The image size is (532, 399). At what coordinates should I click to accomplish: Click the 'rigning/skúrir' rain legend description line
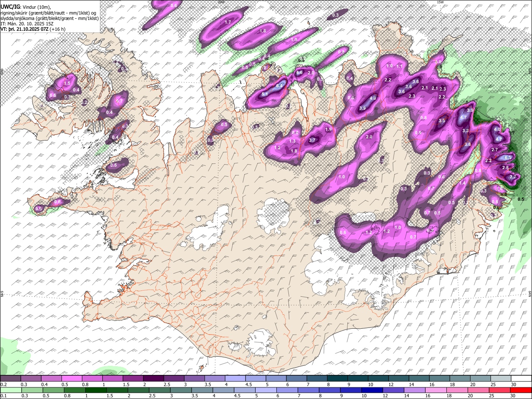click(x=49, y=13)
